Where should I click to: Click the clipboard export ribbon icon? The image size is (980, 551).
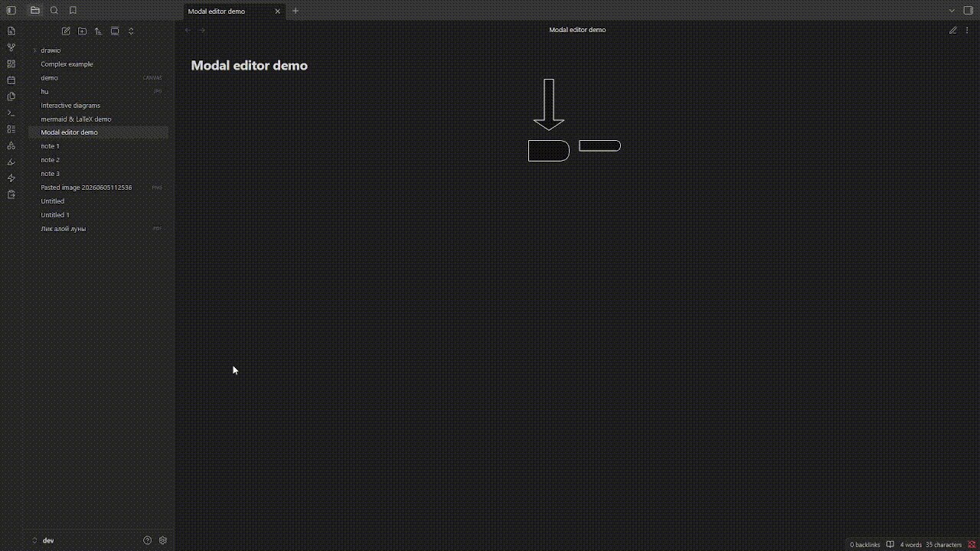coord(11,194)
